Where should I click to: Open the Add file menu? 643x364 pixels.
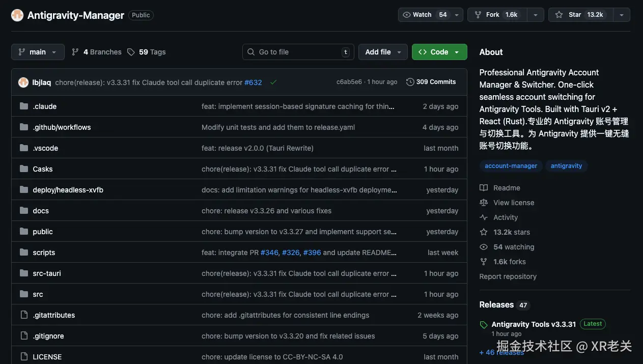click(383, 52)
